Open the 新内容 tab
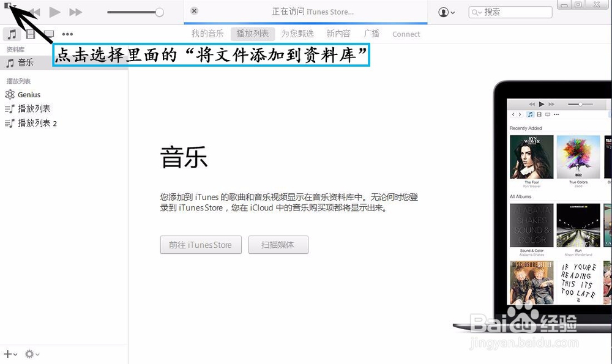The width and height of the screenshot is (612, 364). coord(338,34)
